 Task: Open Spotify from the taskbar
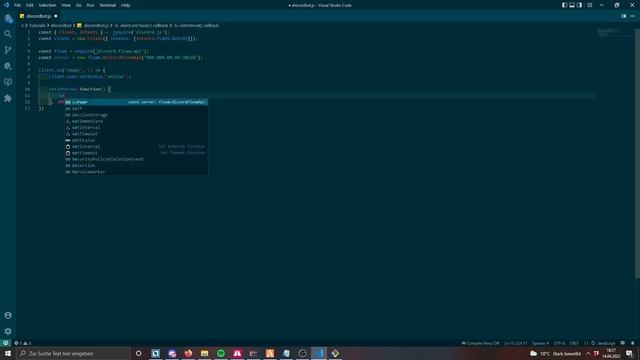[x=221, y=353]
